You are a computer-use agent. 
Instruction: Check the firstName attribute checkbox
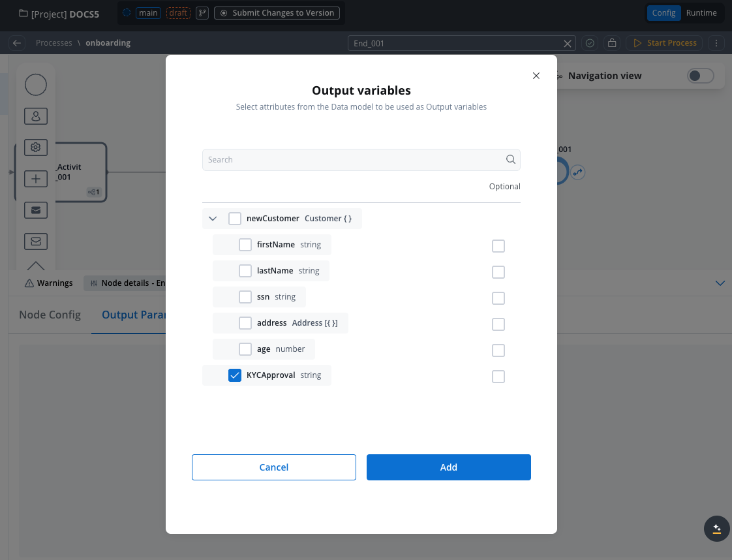click(245, 245)
